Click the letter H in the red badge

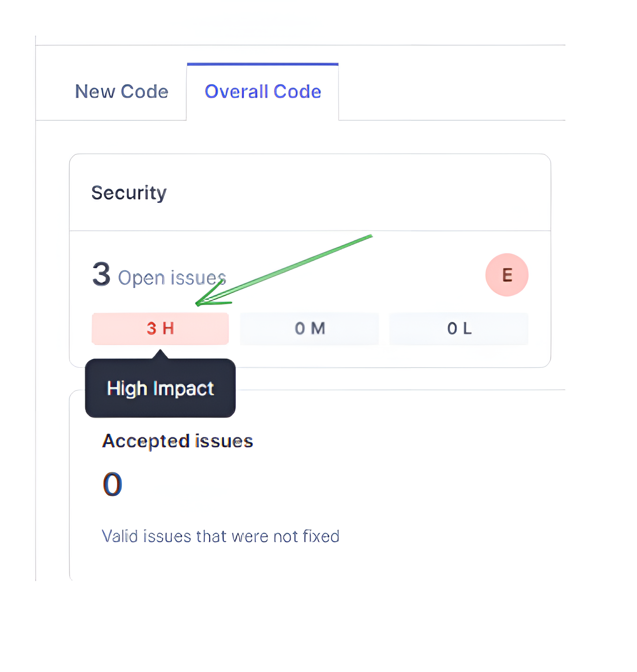168,329
